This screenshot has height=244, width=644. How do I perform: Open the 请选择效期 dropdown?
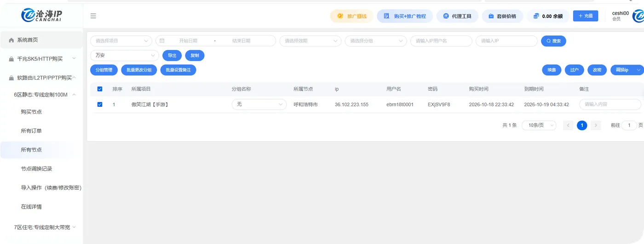pos(310,41)
